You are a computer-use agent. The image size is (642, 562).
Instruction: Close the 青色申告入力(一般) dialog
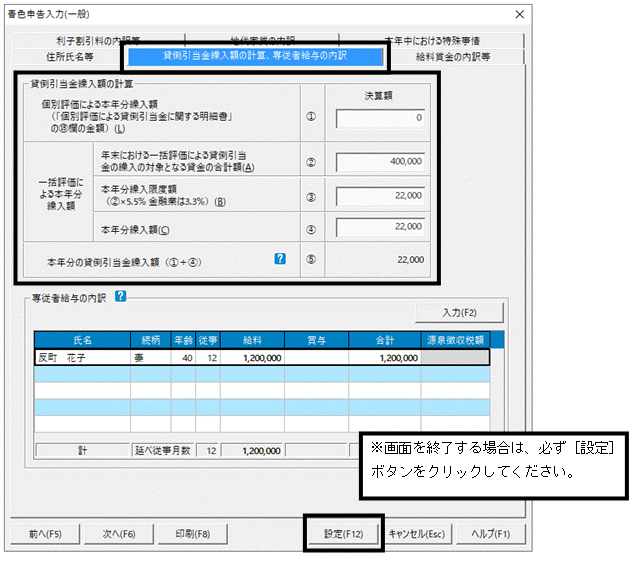point(520,14)
